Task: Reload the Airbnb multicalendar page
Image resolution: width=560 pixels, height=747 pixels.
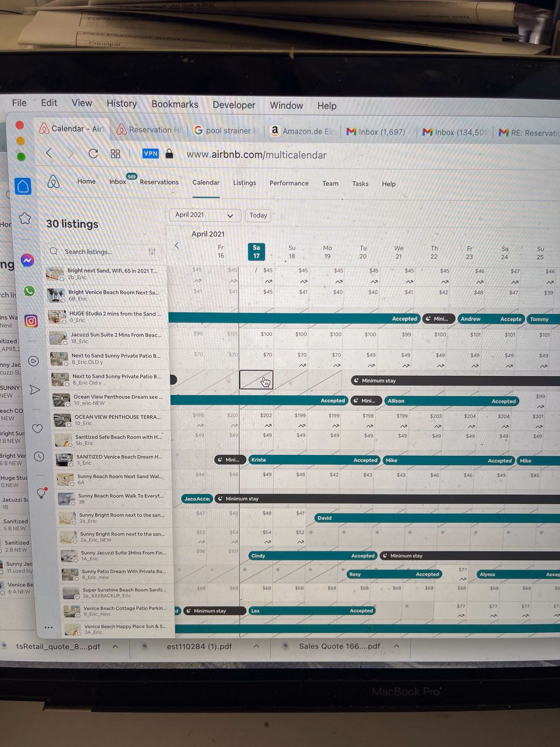Action: (x=93, y=154)
